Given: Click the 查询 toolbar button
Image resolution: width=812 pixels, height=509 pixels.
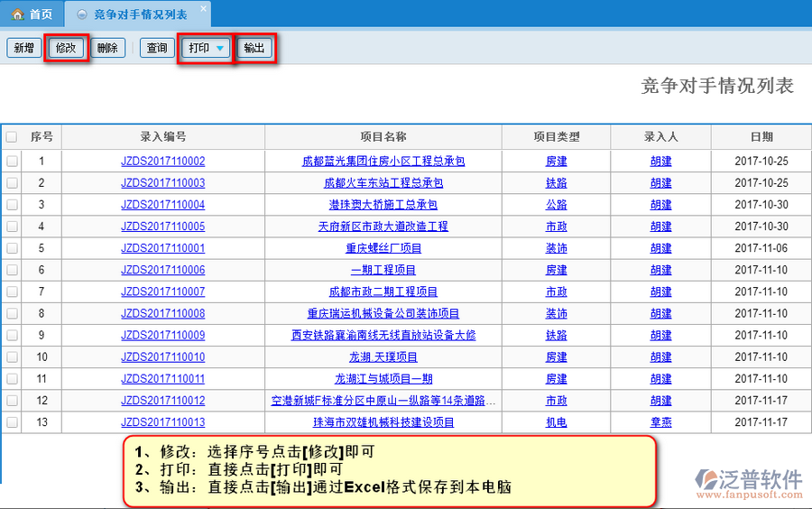Looking at the screenshot, I should 157,48.
